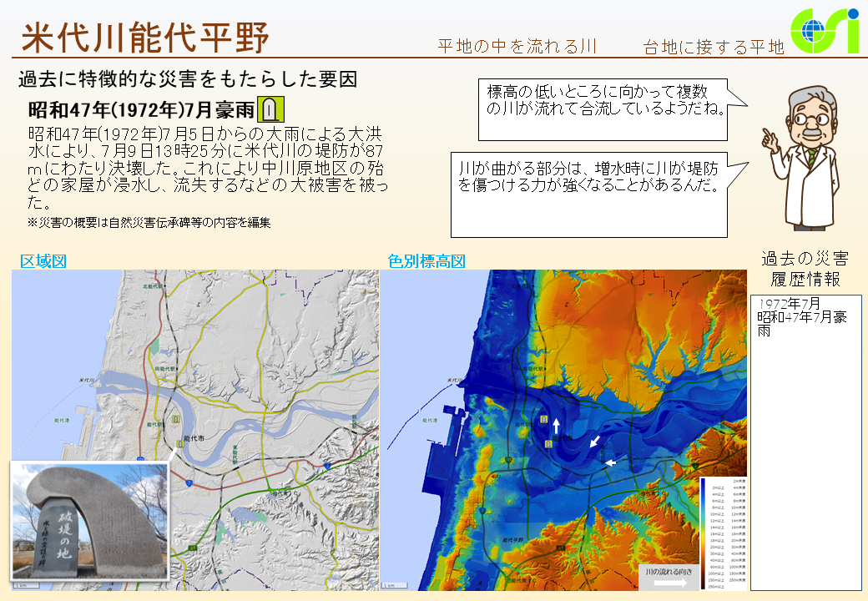This screenshot has height=601, width=868.
Task: Click the 能代市 label on the 区域図 map
Action: 194,438
